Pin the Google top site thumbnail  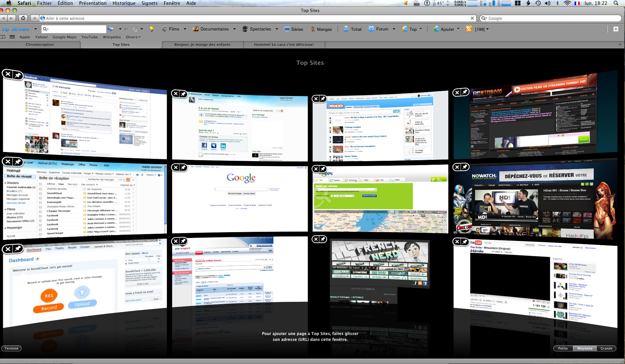click(183, 167)
